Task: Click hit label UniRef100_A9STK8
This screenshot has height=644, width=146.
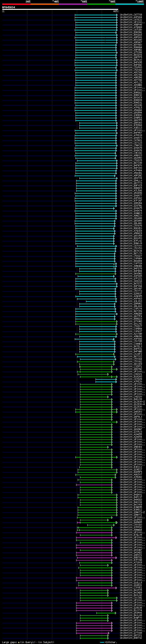Action: click(131, 72)
